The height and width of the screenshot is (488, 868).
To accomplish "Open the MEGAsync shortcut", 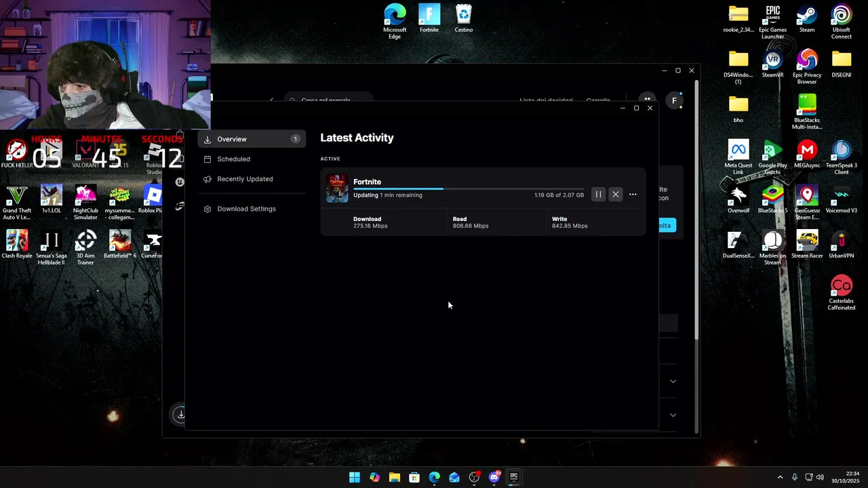I will [x=807, y=155].
